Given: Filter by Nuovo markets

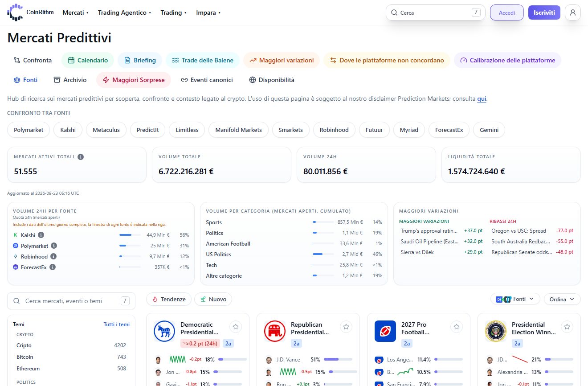Looking at the screenshot, I should pyautogui.click(x=213, y=299).
